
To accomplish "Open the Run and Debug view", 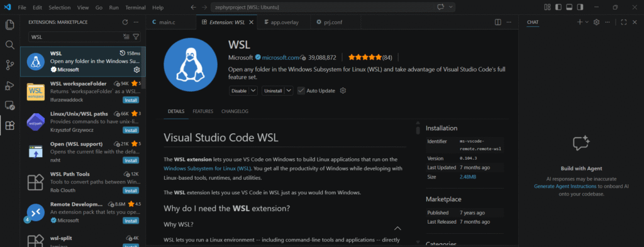I will (x=10, y=85).
